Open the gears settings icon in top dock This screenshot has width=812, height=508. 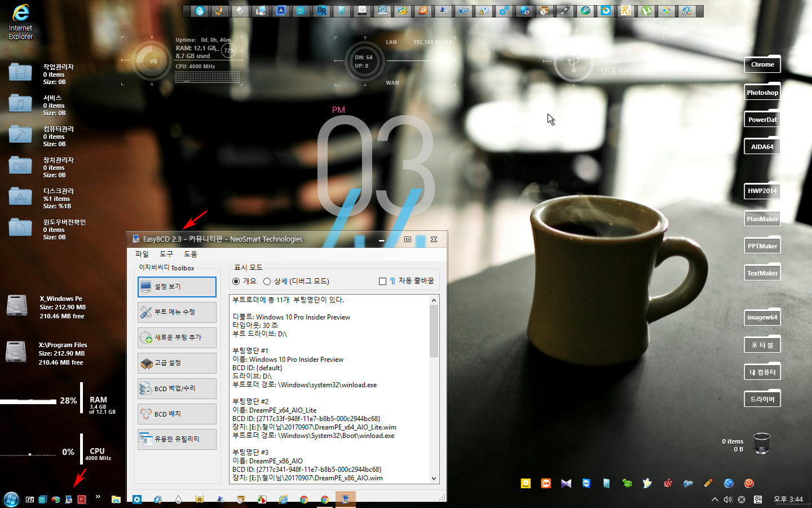click(504, 11)
